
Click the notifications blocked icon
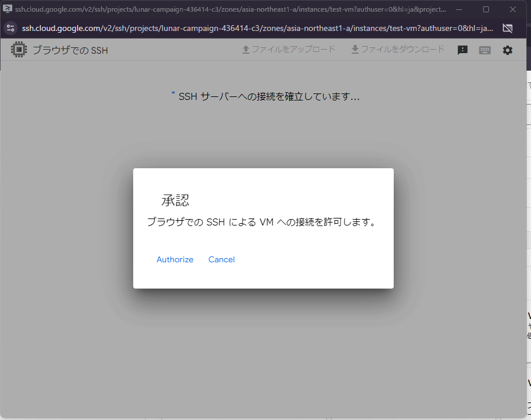(x=507, y=28)
